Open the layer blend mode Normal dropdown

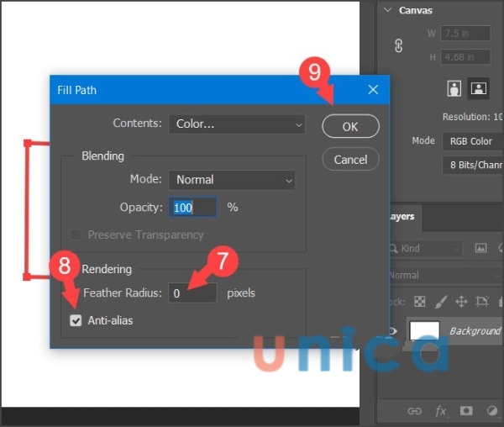445,275
